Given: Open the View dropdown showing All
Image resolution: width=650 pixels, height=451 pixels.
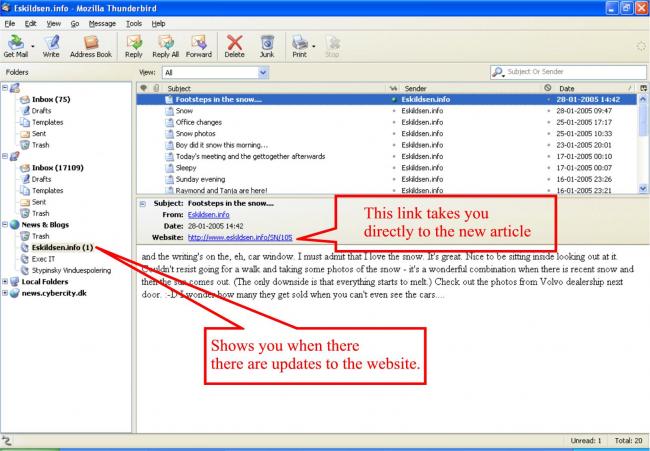Looking at the screenshot, I should click(x=215, y=73).
